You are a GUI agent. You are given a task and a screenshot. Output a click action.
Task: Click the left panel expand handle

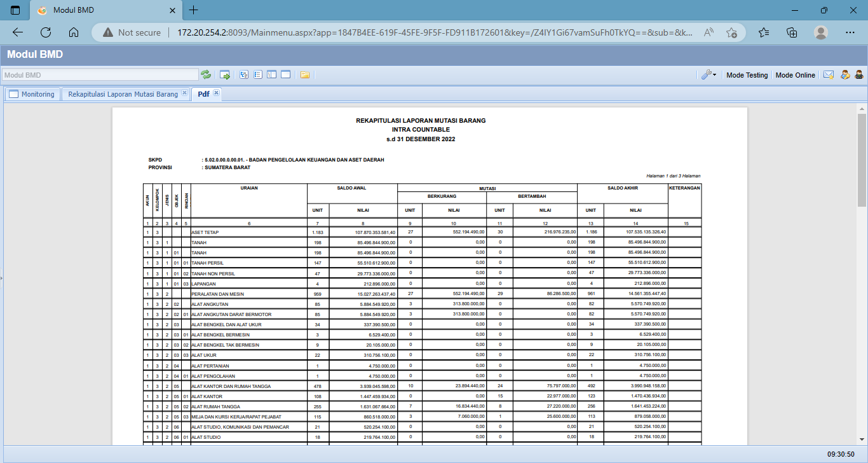1,278
